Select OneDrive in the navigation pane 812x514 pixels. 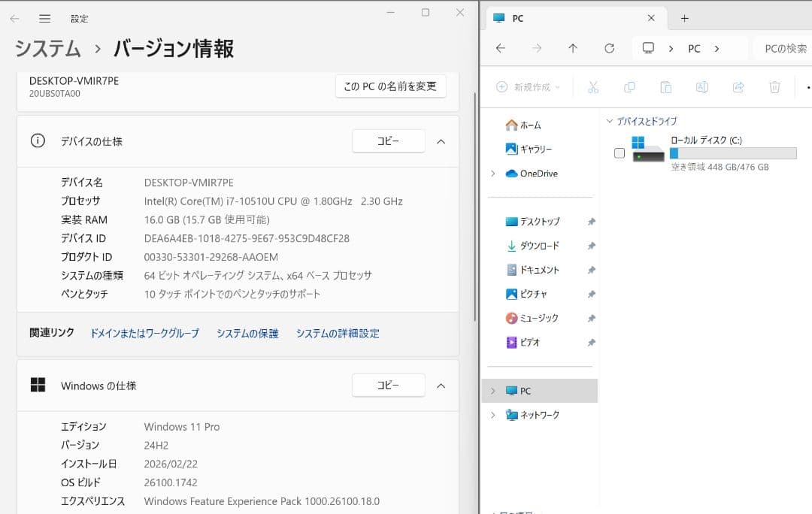532,174
